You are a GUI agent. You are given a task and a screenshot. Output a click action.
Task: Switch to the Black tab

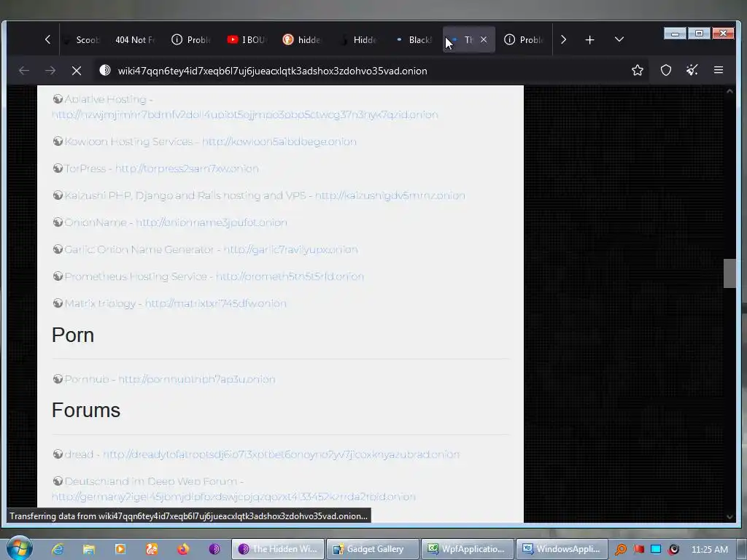414,40
